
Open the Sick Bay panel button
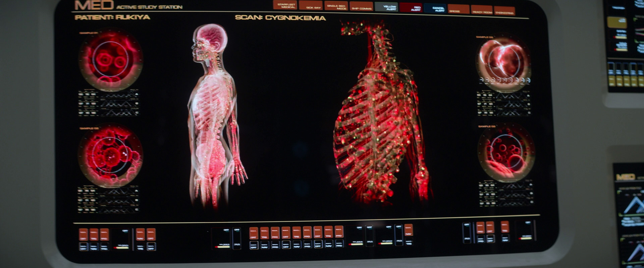click(x=311, y=5)
